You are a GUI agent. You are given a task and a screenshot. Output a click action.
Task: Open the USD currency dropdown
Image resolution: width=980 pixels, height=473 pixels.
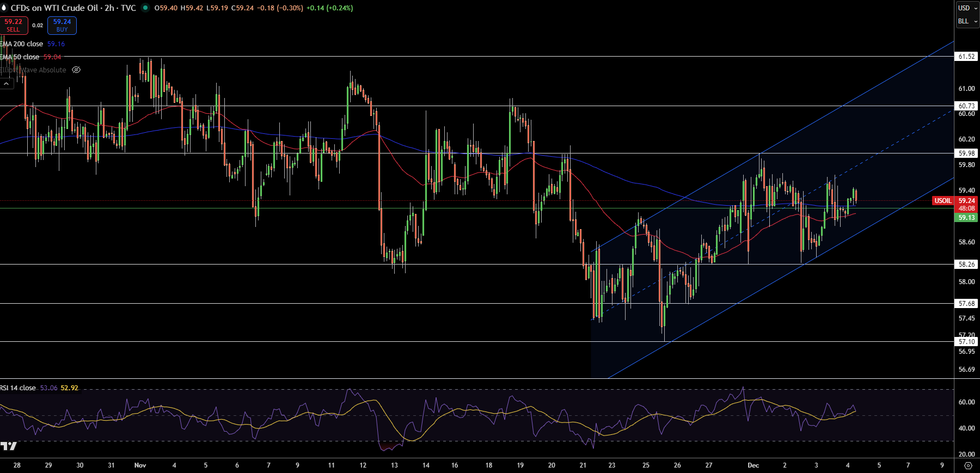point(967,8)
